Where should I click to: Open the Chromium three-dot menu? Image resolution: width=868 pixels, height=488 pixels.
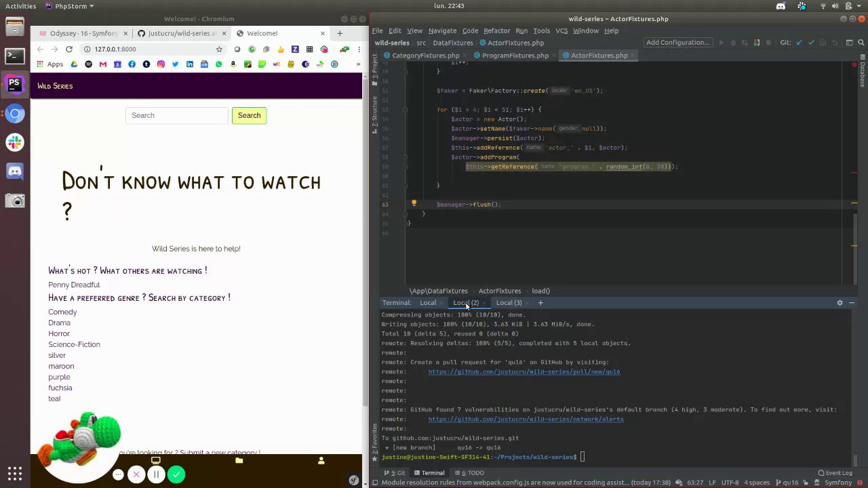[359, 49]
